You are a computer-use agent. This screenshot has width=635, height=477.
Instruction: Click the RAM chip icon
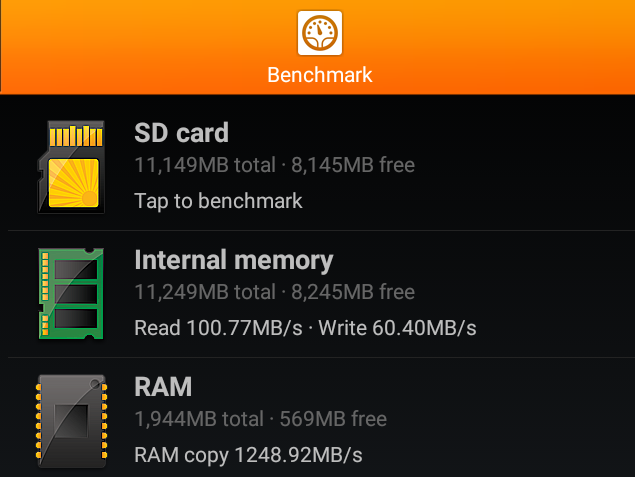(71, 421)
